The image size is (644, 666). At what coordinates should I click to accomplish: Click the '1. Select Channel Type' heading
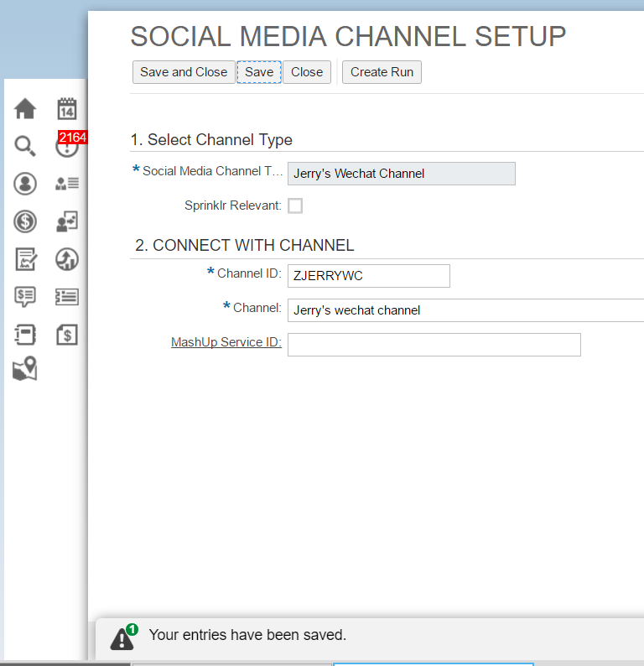coord(211,140)
